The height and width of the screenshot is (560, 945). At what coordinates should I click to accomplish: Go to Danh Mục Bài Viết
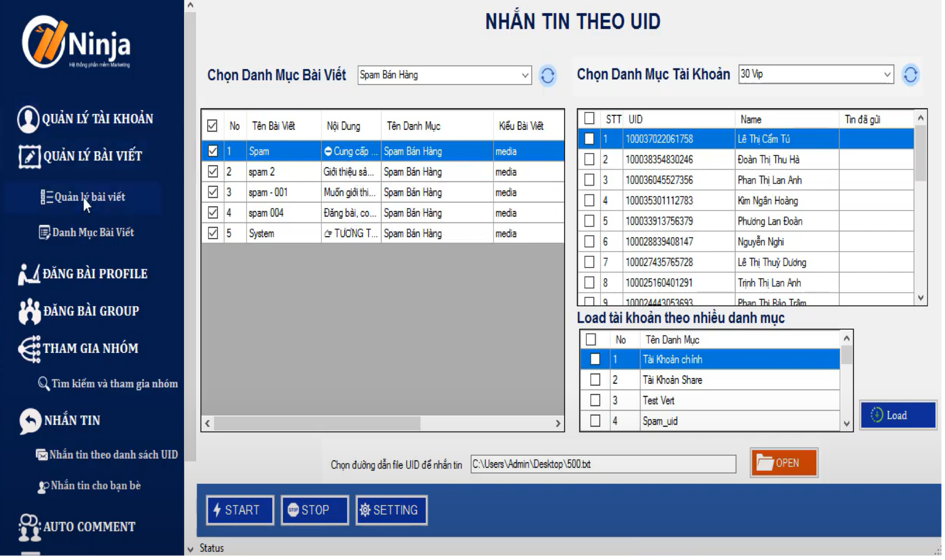94,233
